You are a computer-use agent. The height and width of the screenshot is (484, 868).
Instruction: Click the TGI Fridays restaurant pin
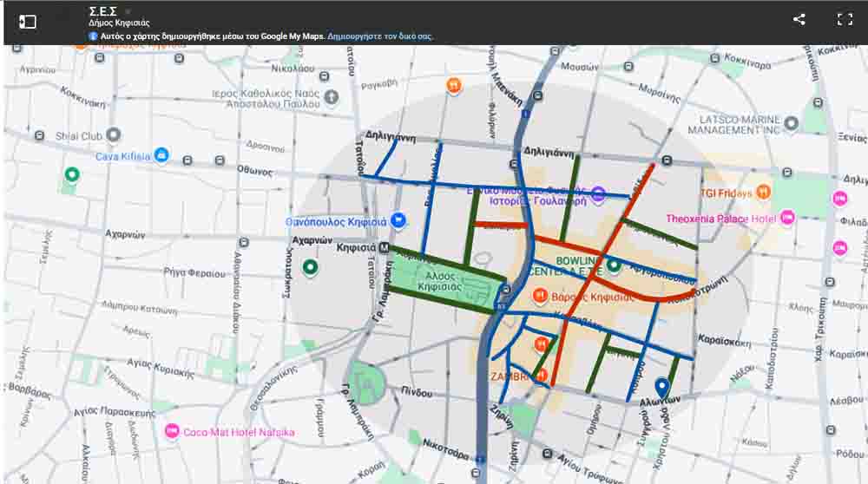pyautogui.click(x=763, y=191)
